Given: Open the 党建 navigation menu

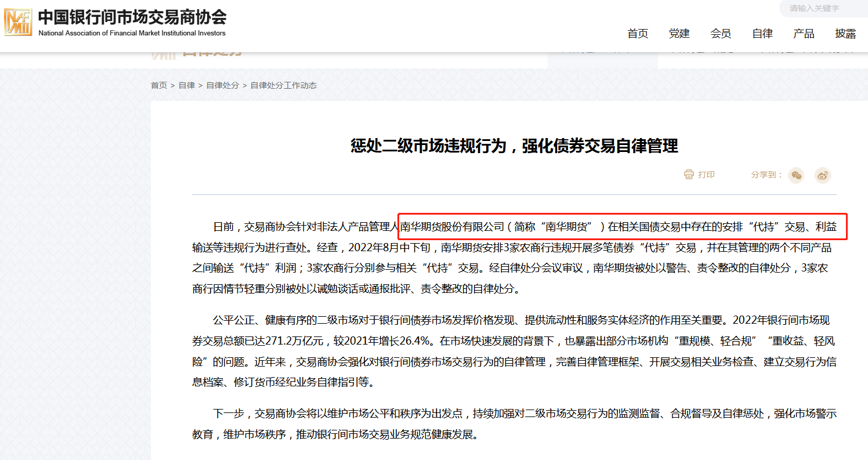Looking at the screenshot, I should pyautogui.click(x=679, y=34).
